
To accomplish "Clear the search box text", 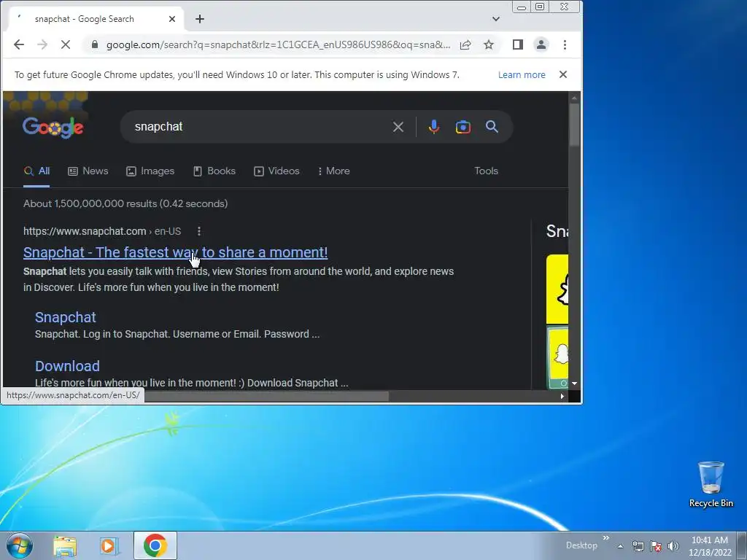I will pos(398,127).
